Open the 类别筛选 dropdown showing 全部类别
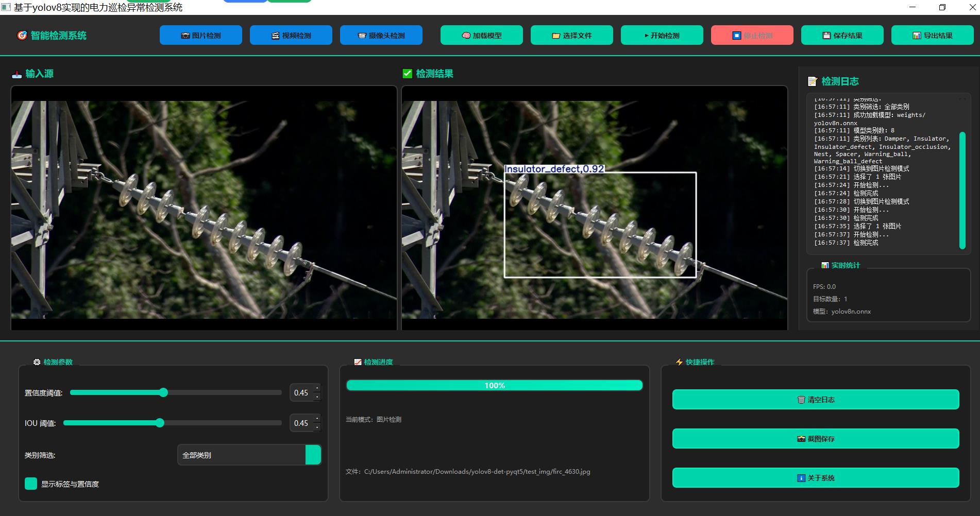Screen dimensions: 980x516 (x=249, y=455)
